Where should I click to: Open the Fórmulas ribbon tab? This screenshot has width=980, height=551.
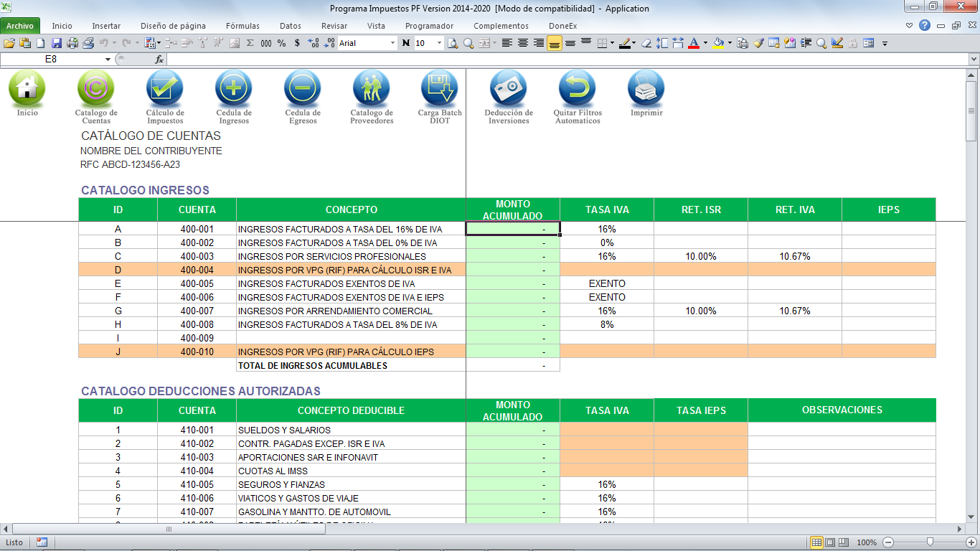point(242,26)
